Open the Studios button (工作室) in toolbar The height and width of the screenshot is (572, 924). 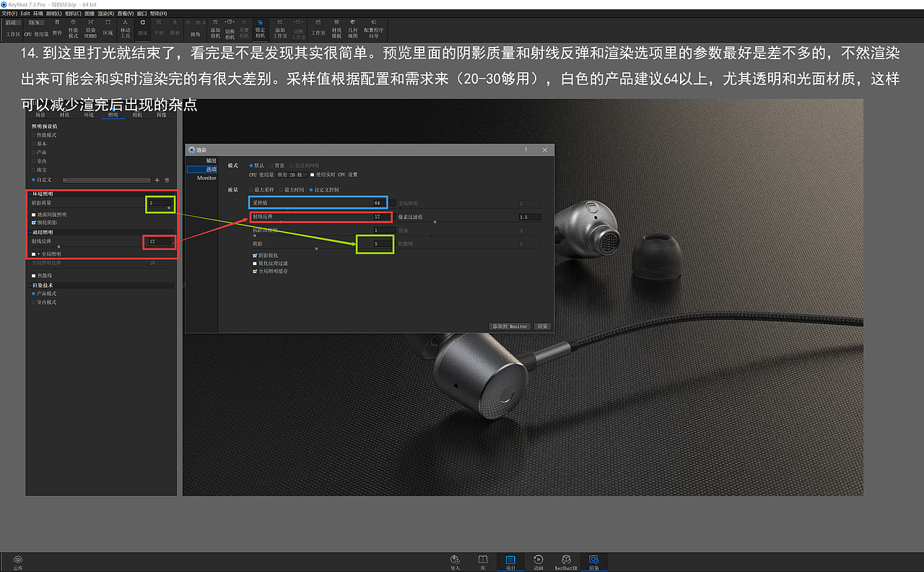318,29
